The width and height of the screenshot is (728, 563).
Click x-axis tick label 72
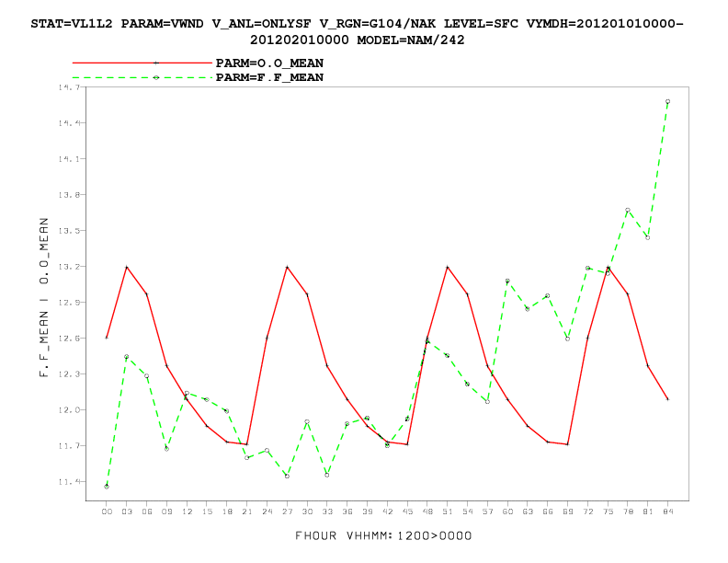587,511
